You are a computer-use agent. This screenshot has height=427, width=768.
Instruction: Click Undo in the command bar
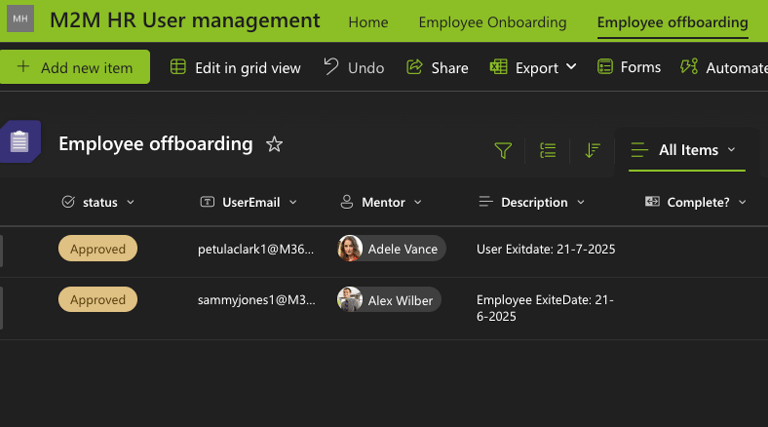(x=354, y=67)
